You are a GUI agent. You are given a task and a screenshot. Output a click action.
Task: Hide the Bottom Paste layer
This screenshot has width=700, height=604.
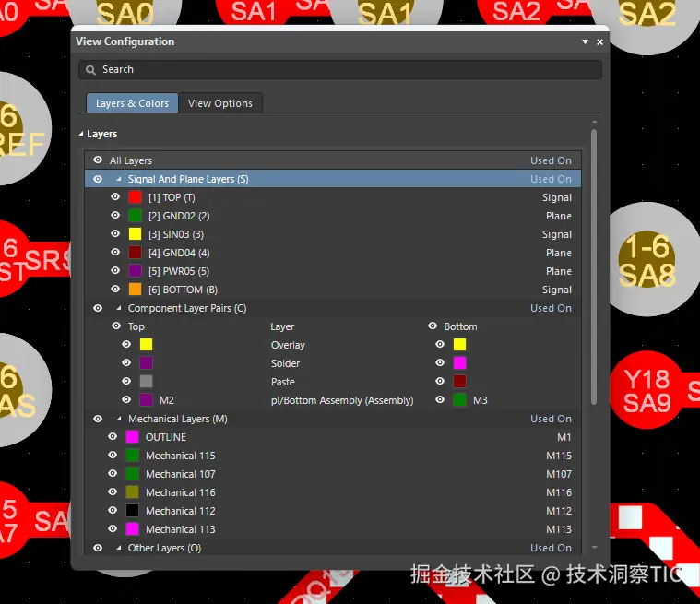[x=440, y=381]
